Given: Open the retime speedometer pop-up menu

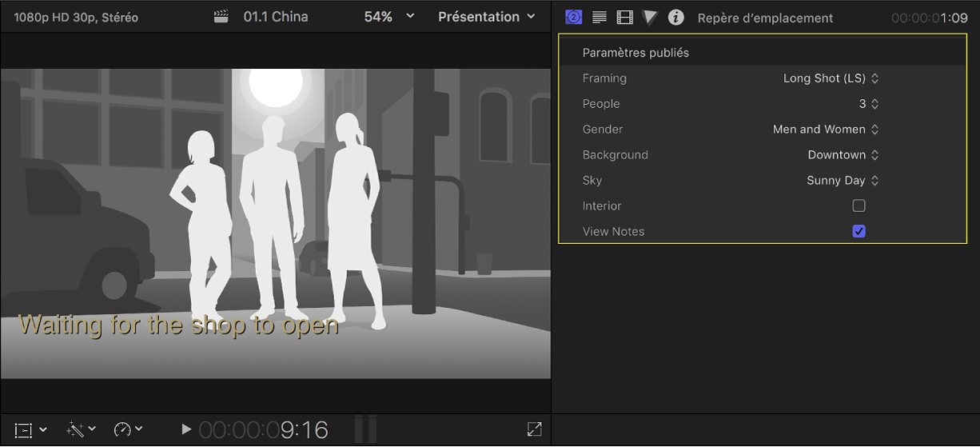Looking at the screenshot, I should tap(128, 429).
